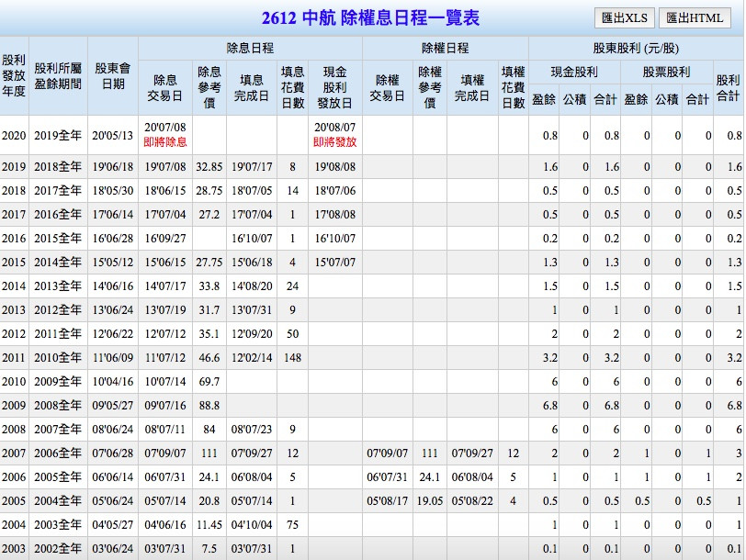Click the 匯出XLS export button
Screen dimensions: 746x560
[624, 17]
